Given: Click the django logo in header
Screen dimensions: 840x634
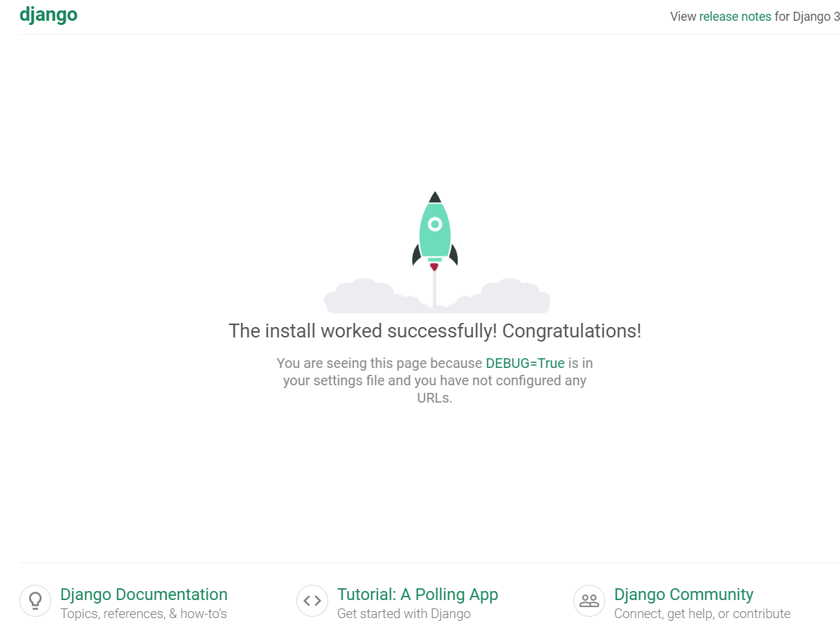Looking at the screenshot, I should pos(48,15).
